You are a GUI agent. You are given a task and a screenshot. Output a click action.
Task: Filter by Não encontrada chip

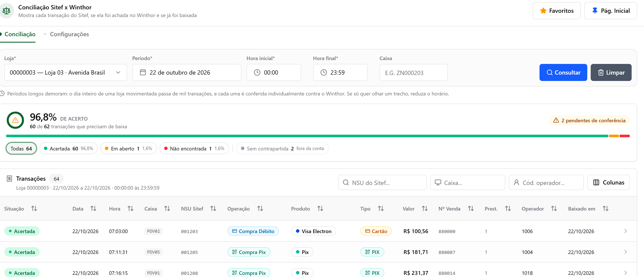(194, 148)
